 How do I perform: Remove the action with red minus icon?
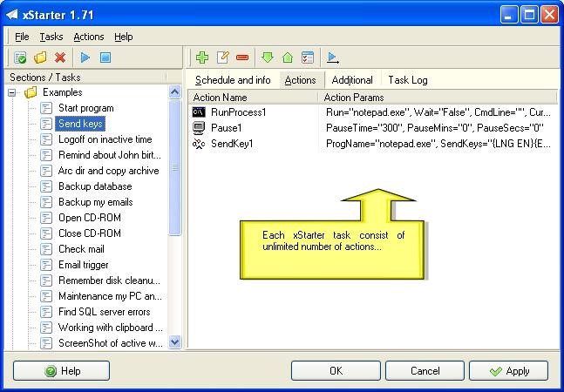pos(242,58)
